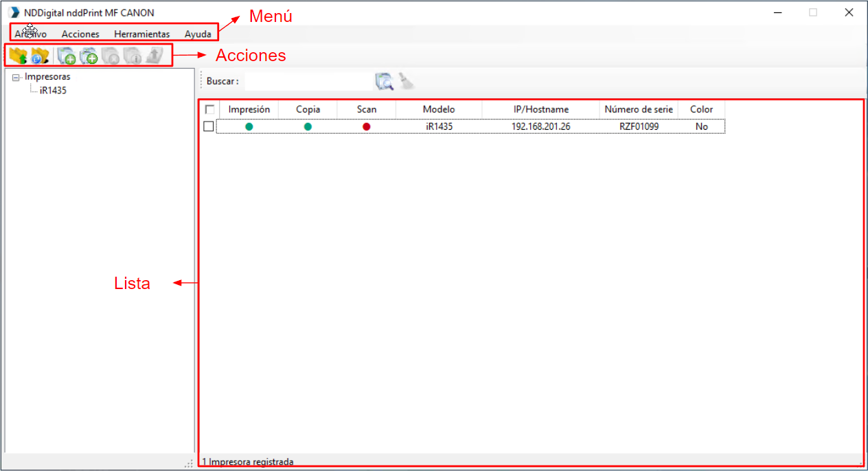Click the folder icon with blue info badge
The height and width of the screenshot is (471, 868).
click(x=40, y=56)
